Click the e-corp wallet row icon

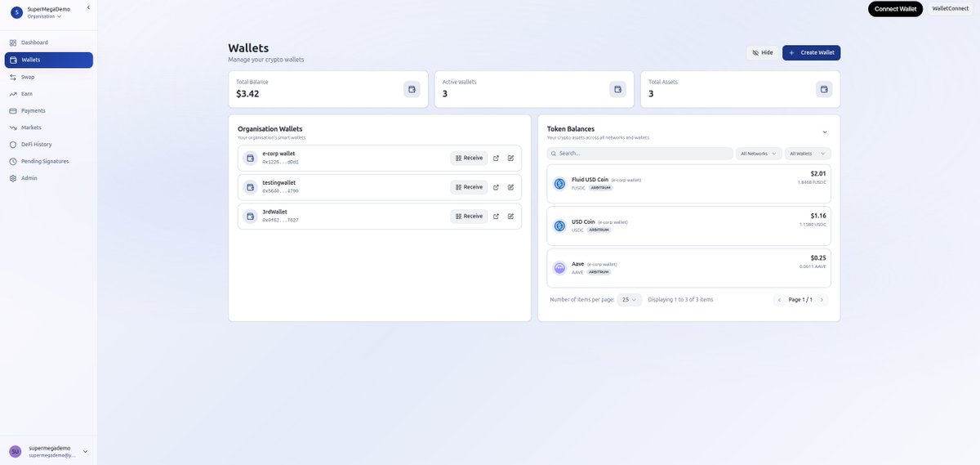click(x=251, y=158)
